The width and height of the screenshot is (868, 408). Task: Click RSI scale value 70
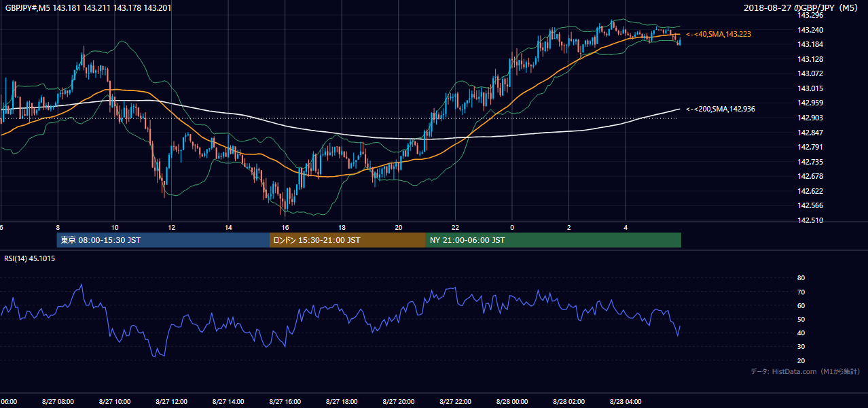click(801, 292)
